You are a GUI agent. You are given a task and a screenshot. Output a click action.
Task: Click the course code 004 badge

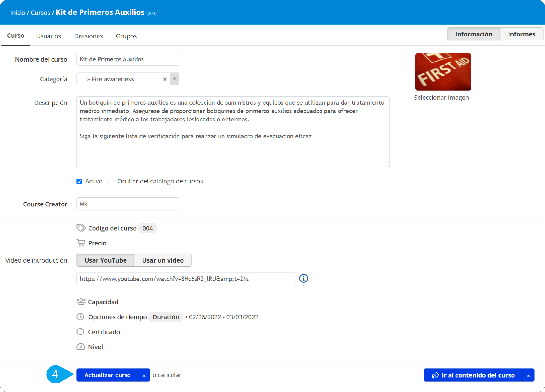147,228
